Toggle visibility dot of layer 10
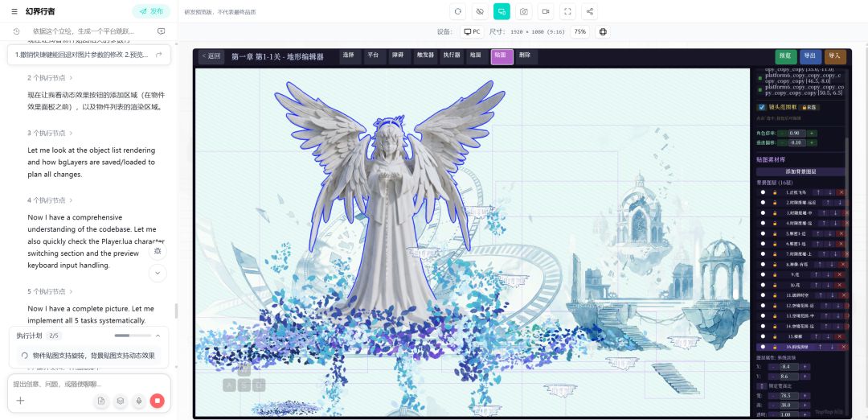Screen dimensions: 868x420 click(763, 285)
